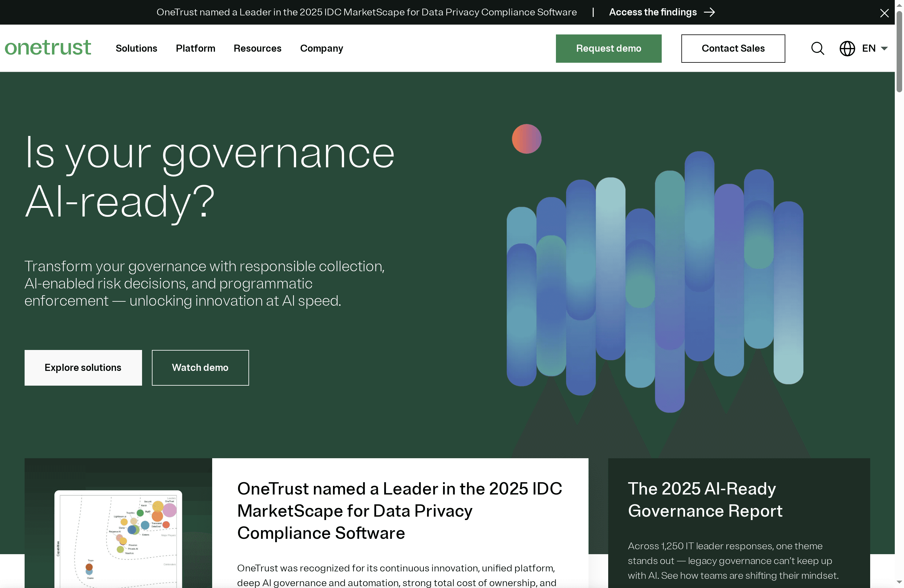904x588 pixels.
Task: Open the Resources navigation item
Action: tap(258, 48)
